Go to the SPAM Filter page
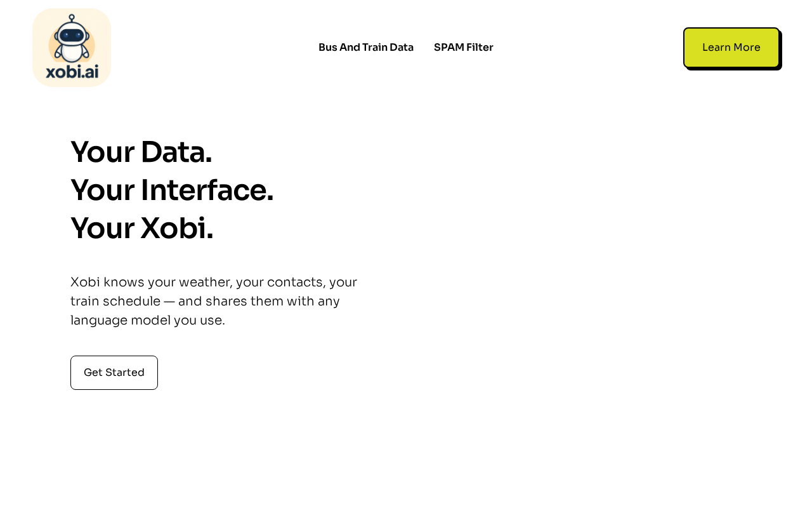Viewport: 812px width, 508px height. [x=463, y=47]
